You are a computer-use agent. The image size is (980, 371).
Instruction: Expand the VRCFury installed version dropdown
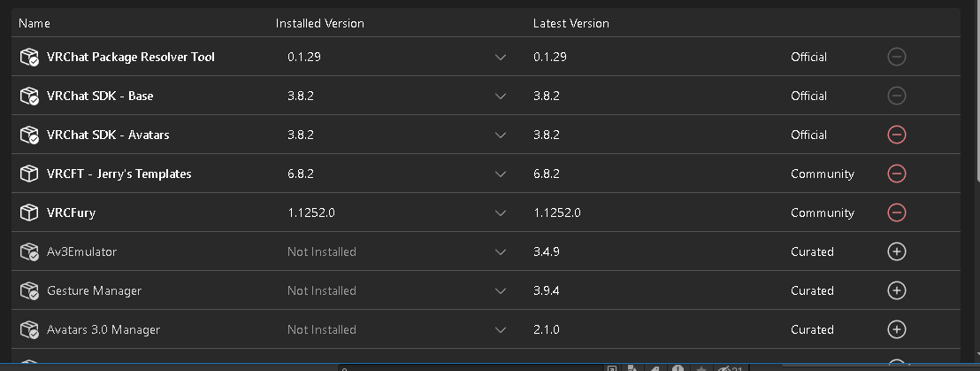(501, 213)
